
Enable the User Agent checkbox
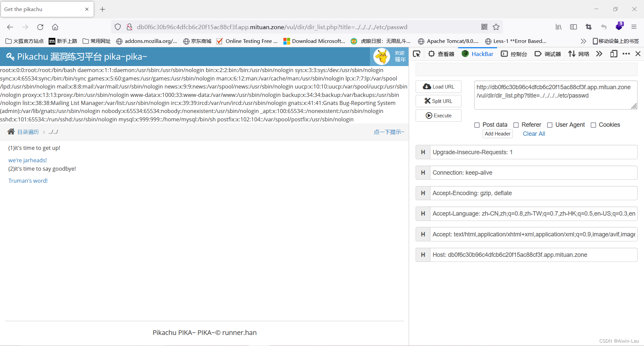[550, 125]
